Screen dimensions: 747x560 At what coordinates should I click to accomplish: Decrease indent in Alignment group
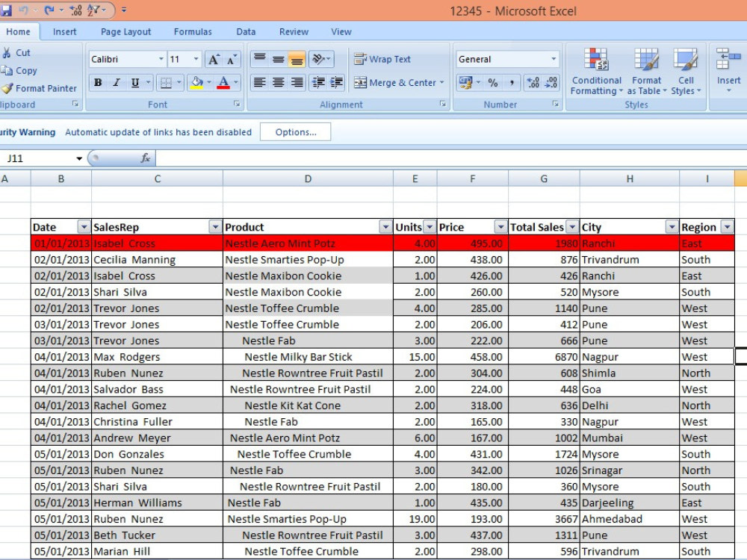[318, 82]
